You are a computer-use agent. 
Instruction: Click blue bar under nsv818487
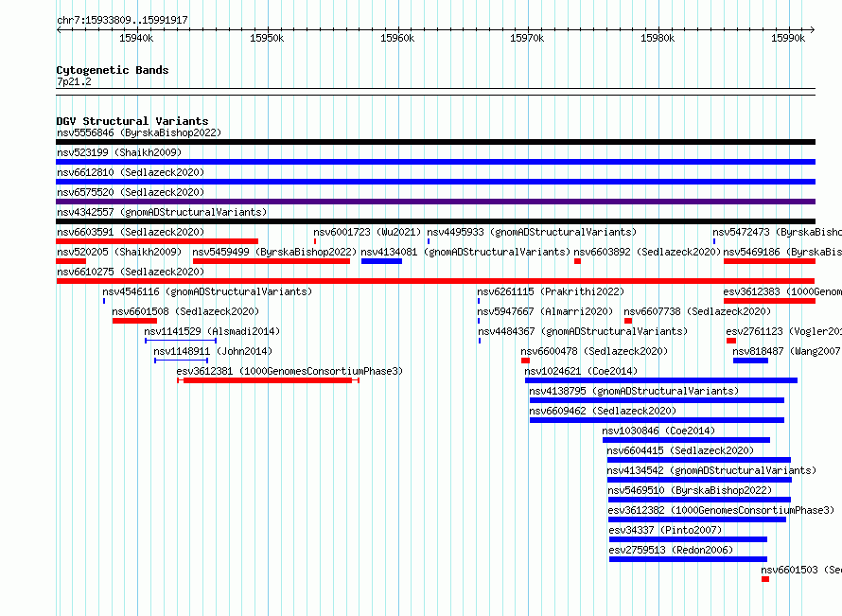pyautogui.click(x=751, y=361)
